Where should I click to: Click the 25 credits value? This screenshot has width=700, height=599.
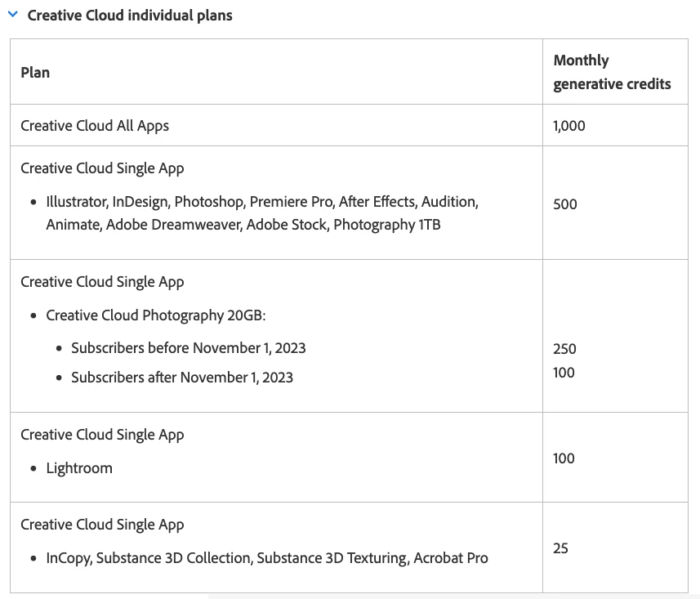(x=560, y=548)
